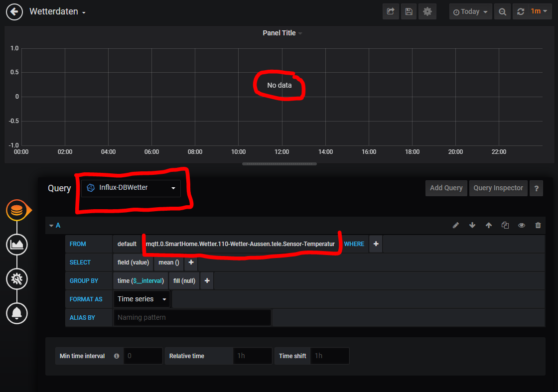Move query A down with arrow icon
Screen dimensions: 558x392
click(x=472, y=225)
